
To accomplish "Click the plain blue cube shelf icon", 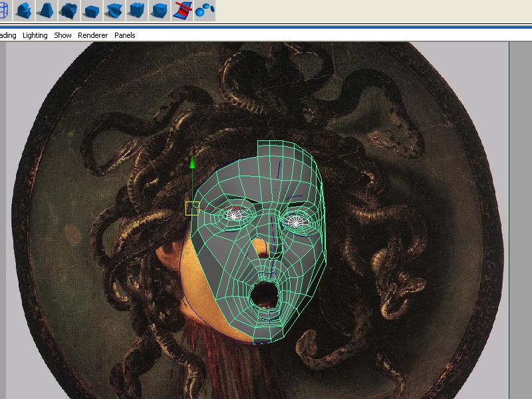I will (x=92, y=11).
